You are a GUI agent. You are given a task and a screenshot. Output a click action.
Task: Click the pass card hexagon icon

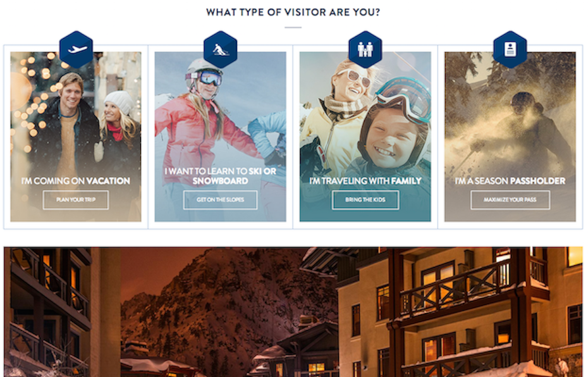[x=510, y=49]
